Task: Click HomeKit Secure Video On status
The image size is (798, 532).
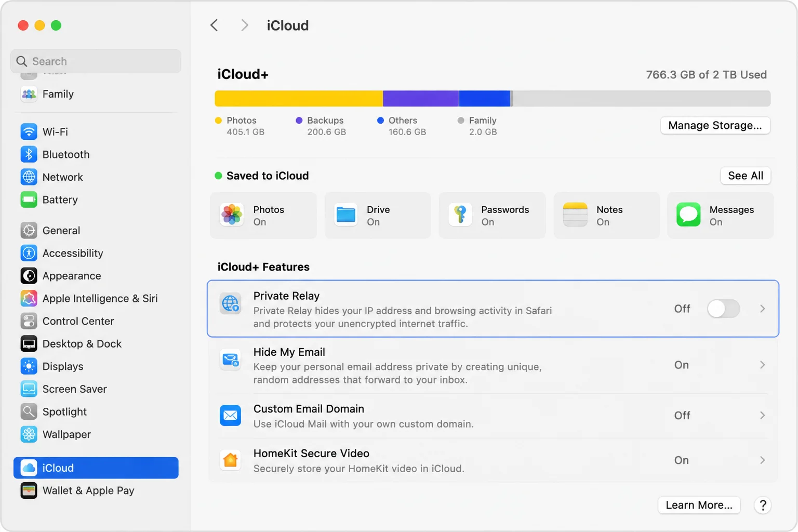Action: (682, 460)
